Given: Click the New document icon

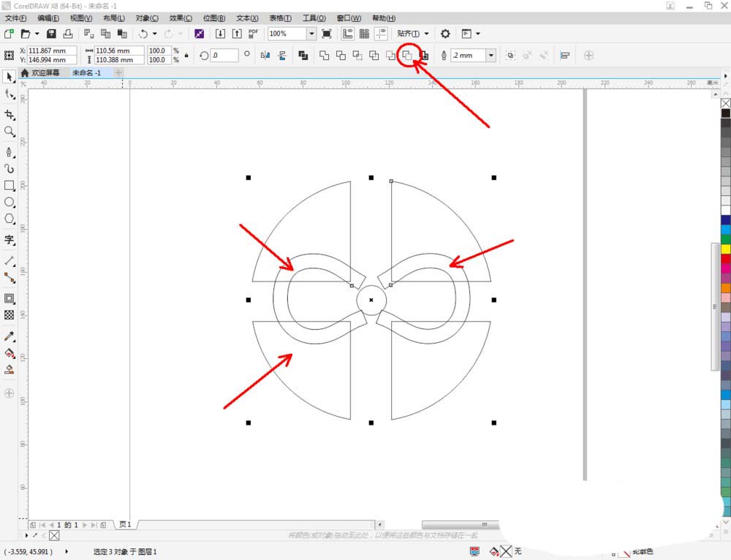Looking at the screenshot, I should click(9, 34).
